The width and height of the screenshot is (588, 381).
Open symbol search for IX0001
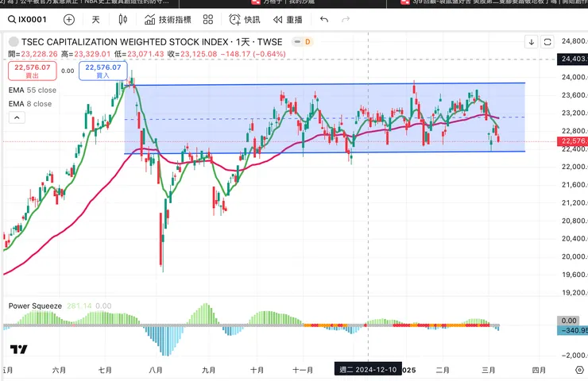pyautogui.click(x=27, y=20)
